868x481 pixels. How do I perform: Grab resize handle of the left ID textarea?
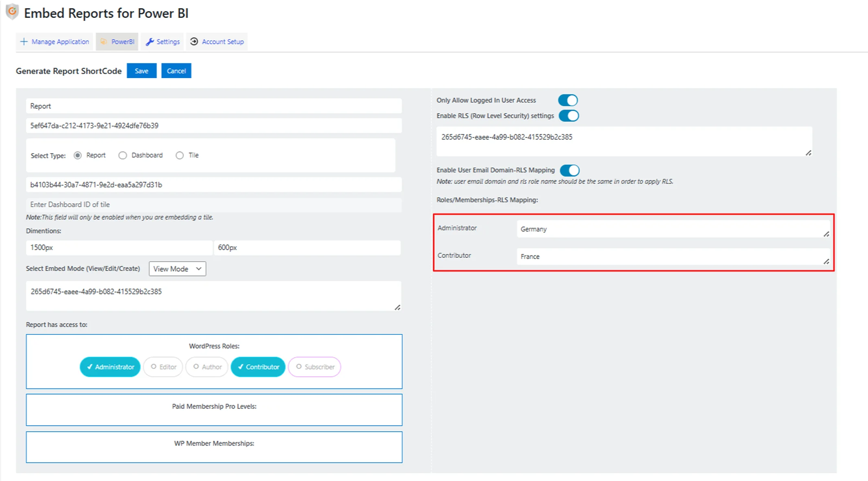click(x=398, y=307)
